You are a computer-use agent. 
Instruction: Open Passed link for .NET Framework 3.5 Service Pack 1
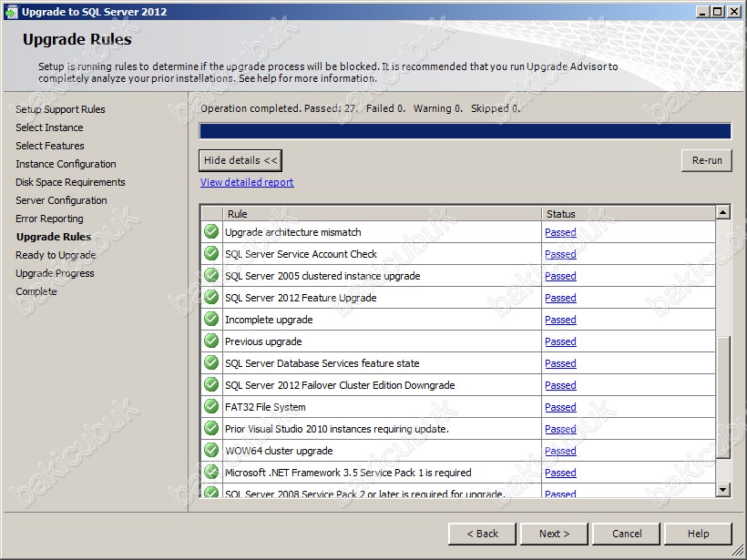point(560,473)
